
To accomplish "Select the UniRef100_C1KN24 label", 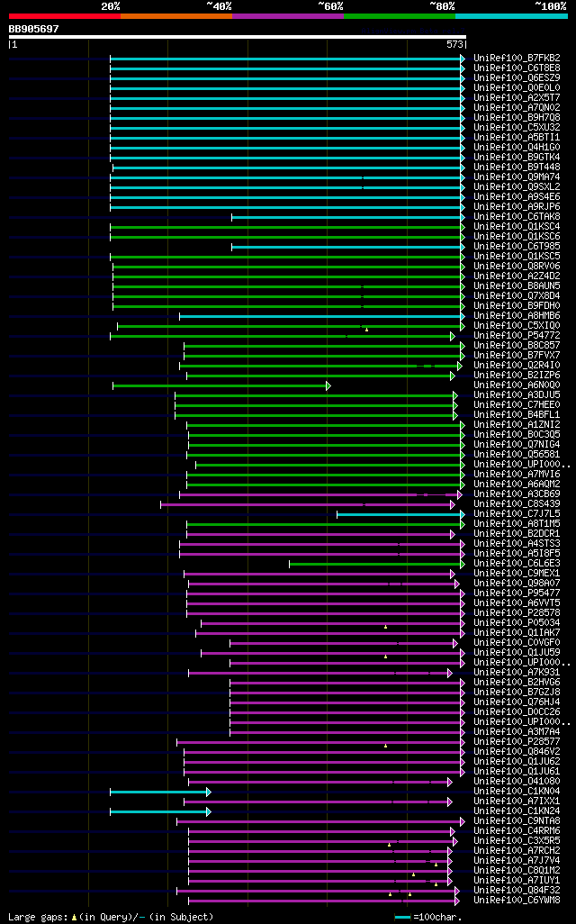I will pos(517,811).
